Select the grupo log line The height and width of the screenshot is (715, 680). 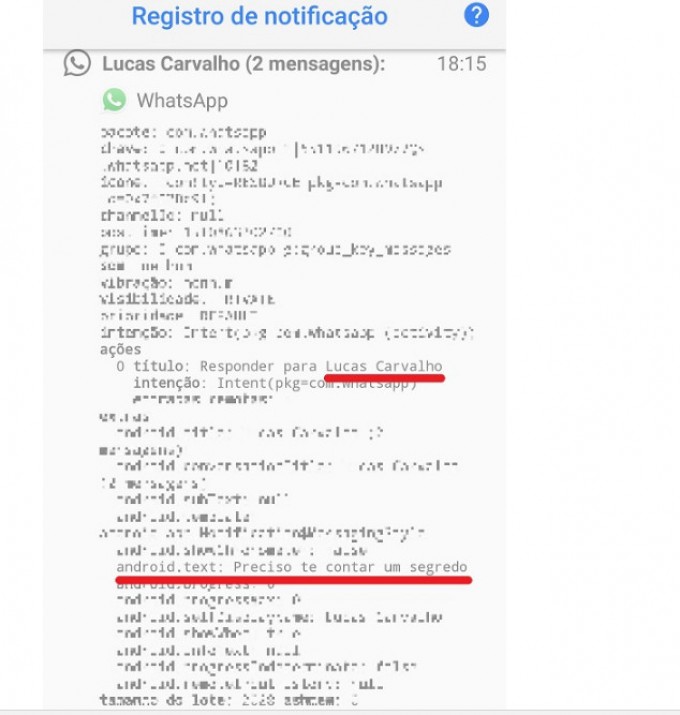click(x=275, y=249)
